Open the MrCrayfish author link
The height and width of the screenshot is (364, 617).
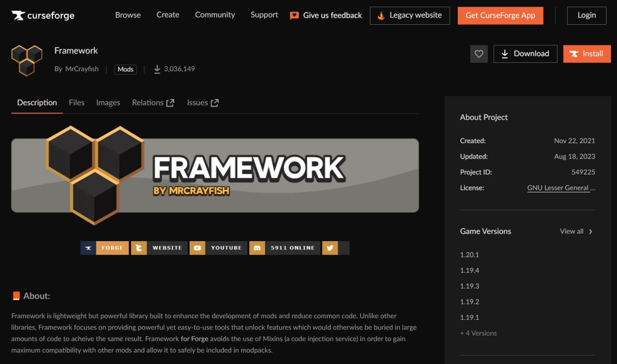(x=82, y=69)
